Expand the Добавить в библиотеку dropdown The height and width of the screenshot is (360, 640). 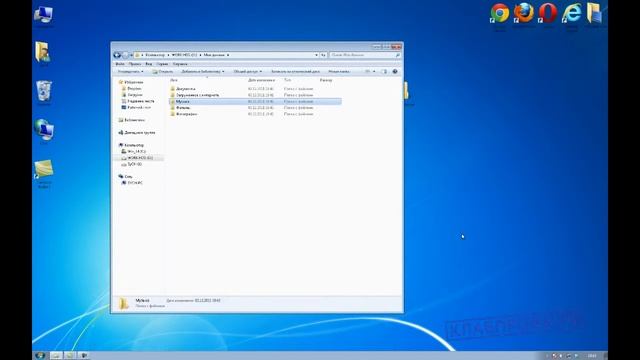click(202, 71)
